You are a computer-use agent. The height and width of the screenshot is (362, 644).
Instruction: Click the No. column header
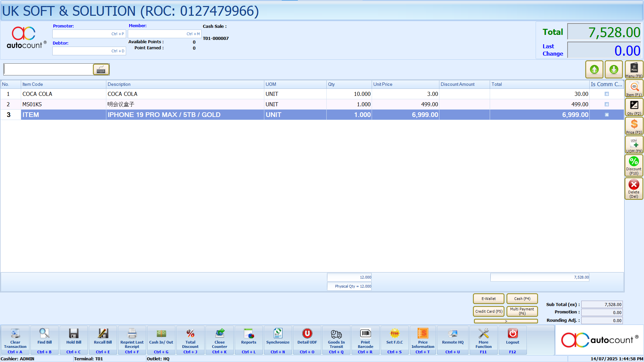(x=11, y=84)
